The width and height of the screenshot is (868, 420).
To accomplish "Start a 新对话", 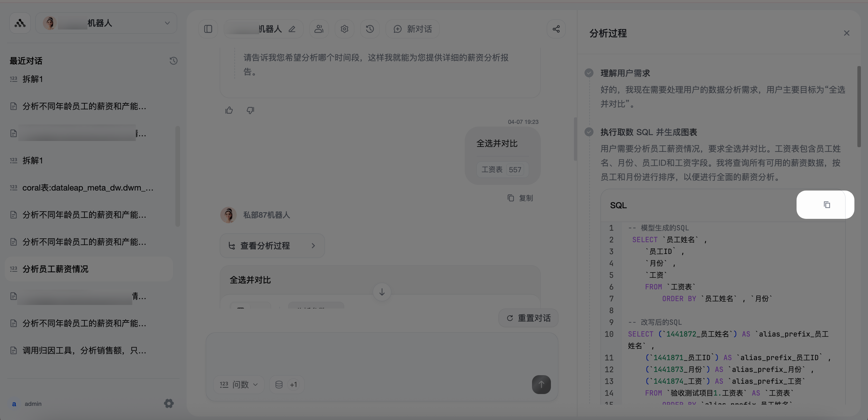I will [x=412, y=29].
